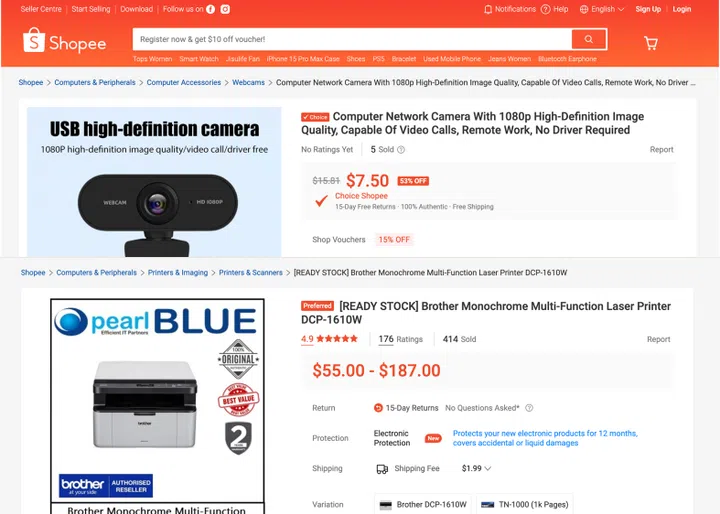Click the Sign Up link

coord(648,9)
